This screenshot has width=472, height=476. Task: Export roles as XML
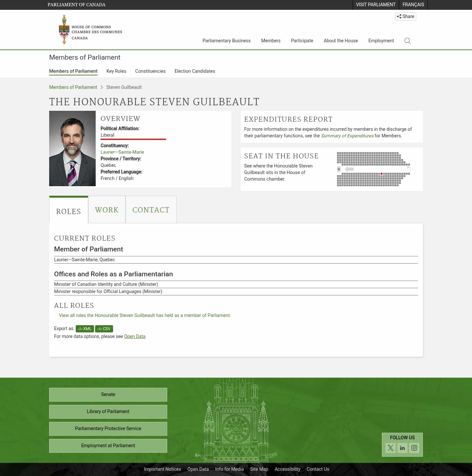click(x=85, y=328)
